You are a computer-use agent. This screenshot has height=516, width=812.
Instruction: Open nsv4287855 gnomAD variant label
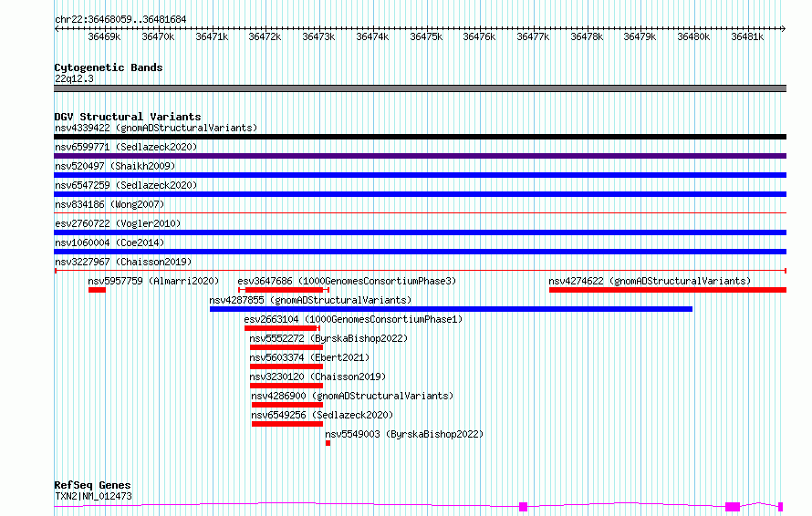point(310,300)
